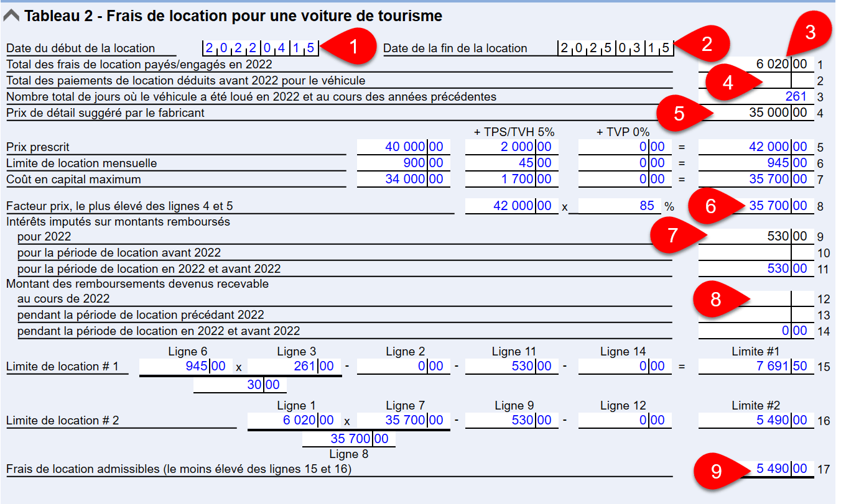Click line 7 total 35 700
Image resolution: width=841 pixels, height=504 pixels.
click(x=756, y=180)
